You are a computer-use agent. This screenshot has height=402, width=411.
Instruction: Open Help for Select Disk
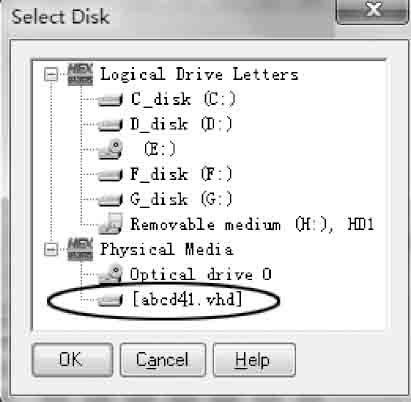pyautogui.click(x=254, y=360)
